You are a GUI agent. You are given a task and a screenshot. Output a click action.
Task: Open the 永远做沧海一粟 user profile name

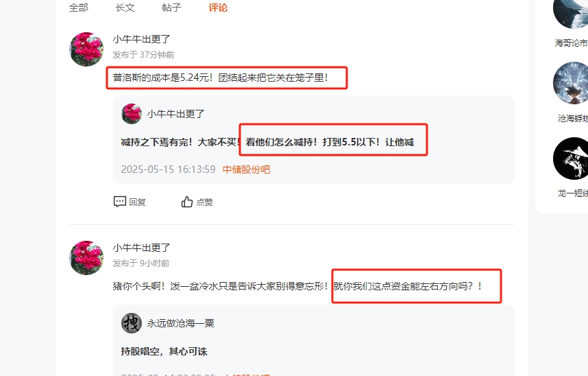coord(180,323)
